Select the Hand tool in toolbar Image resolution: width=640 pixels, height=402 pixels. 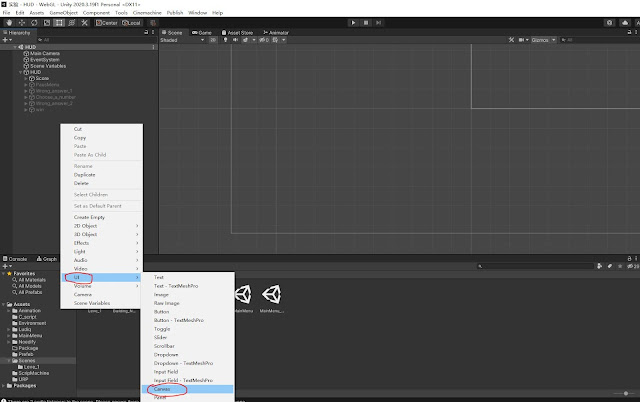coord(9,23)
